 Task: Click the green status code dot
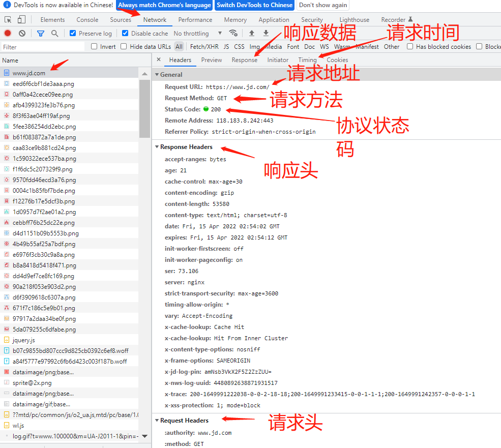tap(206, 109)
